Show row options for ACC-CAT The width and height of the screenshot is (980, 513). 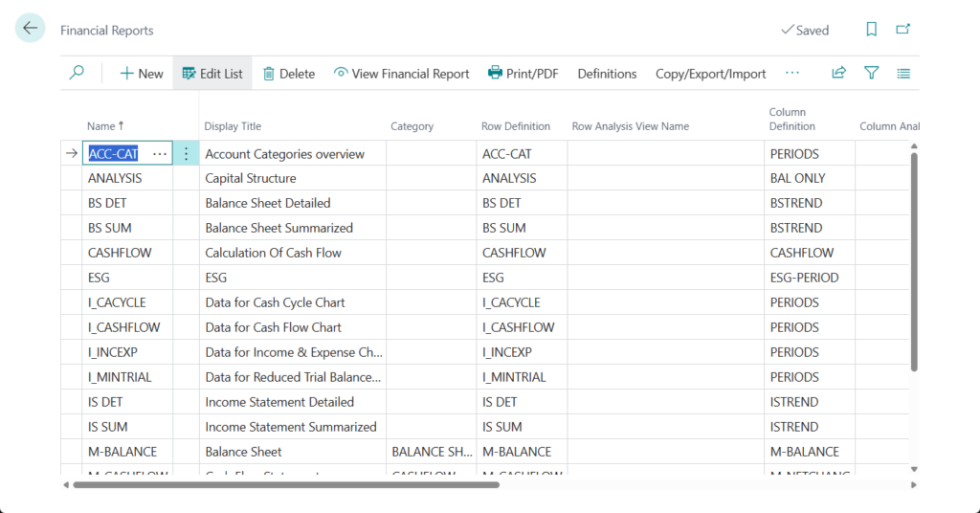pyautogui.click(x=186, y=153)
